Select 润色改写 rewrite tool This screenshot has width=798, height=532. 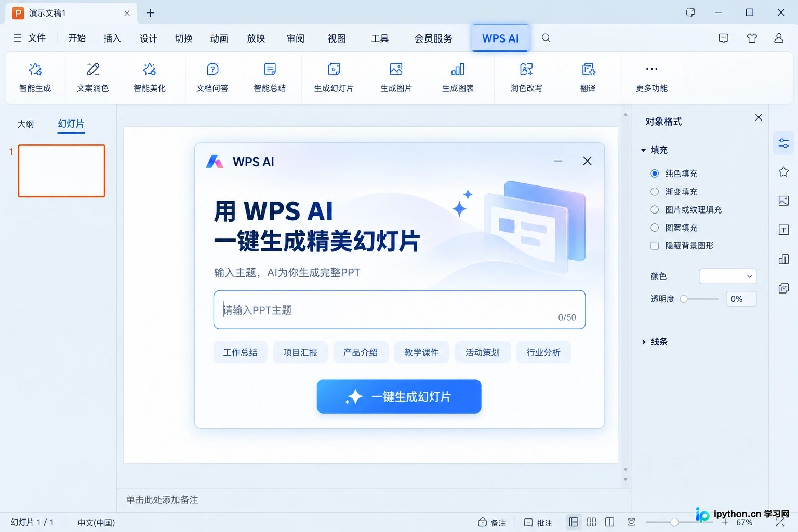(x=526, y=77)
